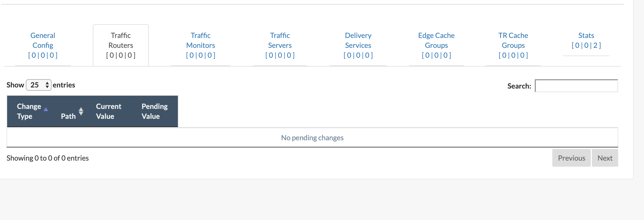Sort by the Pending Value column
The height and width of the screenshot is (220, 644).
coord(154,111)
